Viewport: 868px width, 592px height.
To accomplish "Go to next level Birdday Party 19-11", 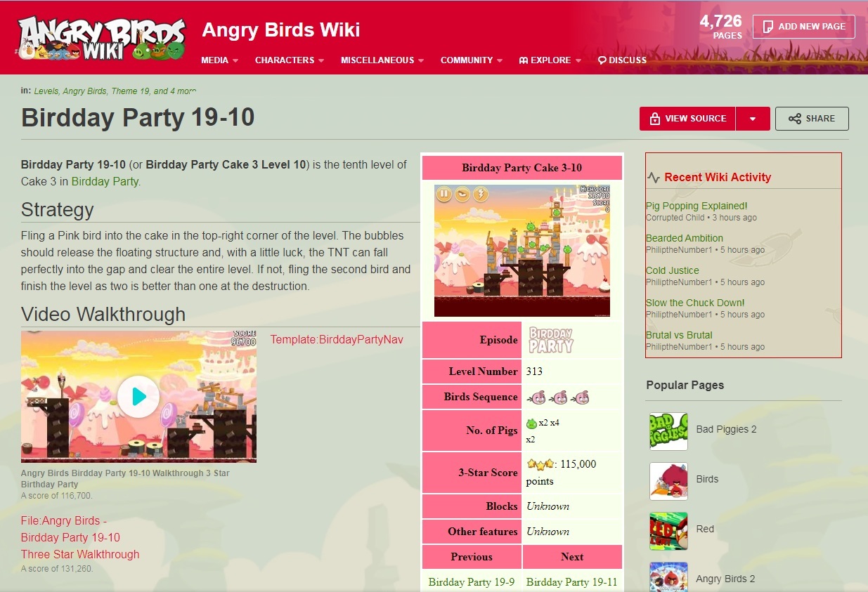I will 571,581.
